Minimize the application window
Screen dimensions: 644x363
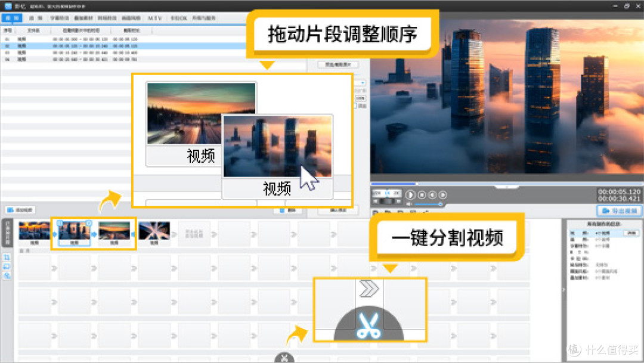[x=615, y=6]
